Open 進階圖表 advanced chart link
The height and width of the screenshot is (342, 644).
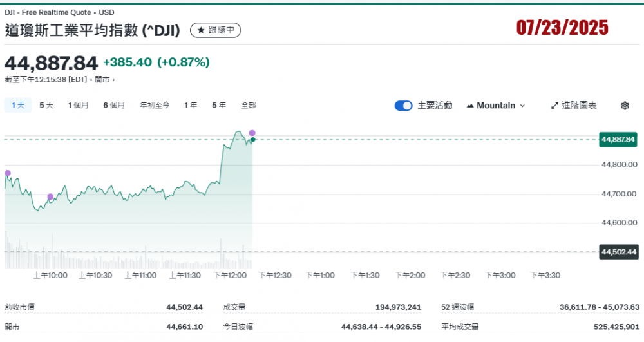[x=578, y=106]
